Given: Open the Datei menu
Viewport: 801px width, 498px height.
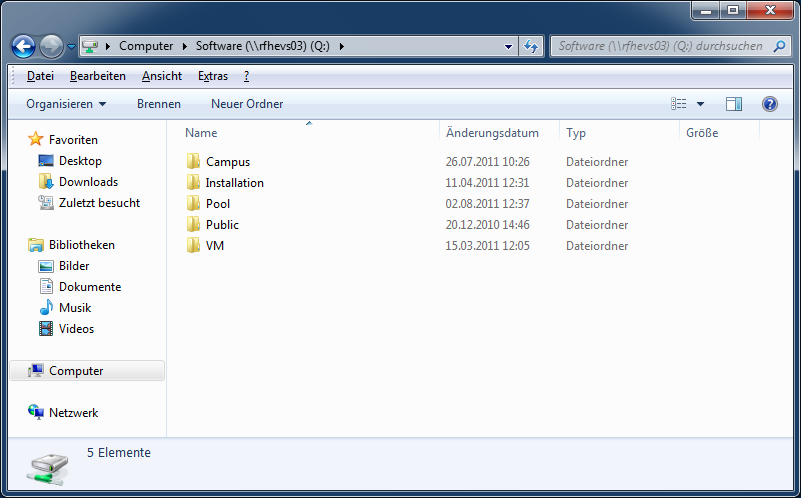Looking at the screenshot, I should coord(40,76).
